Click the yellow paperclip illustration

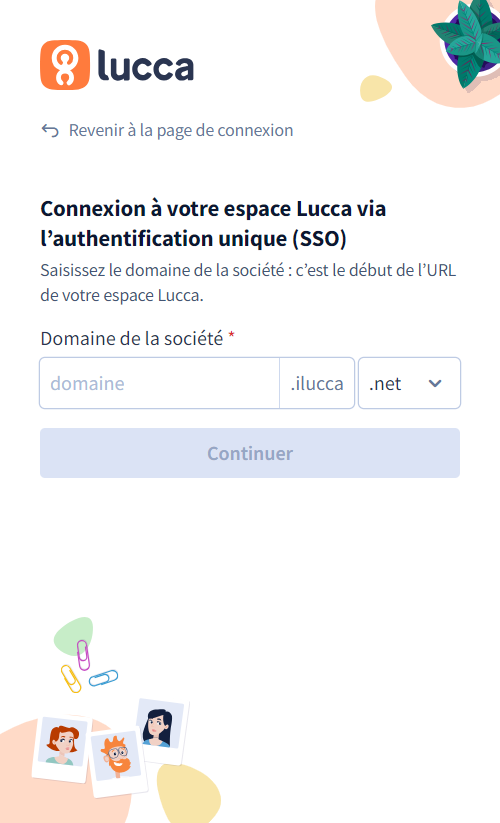point(71,679)
